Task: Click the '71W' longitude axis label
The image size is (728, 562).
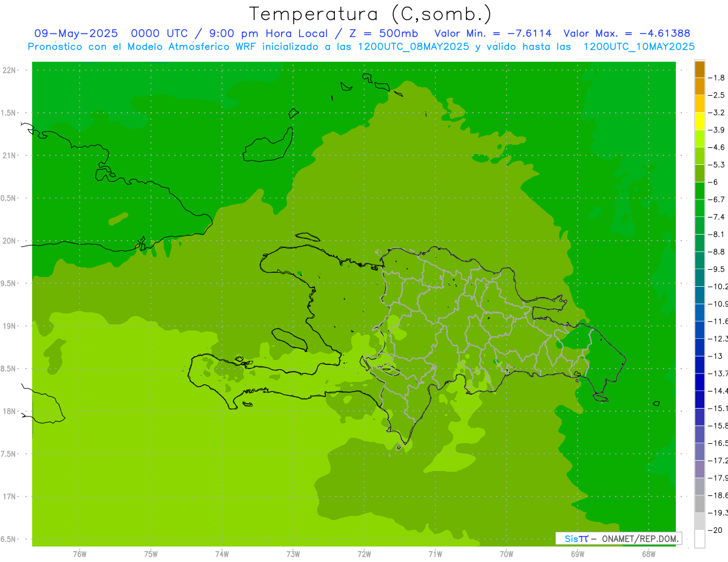Action: [435, 554]
